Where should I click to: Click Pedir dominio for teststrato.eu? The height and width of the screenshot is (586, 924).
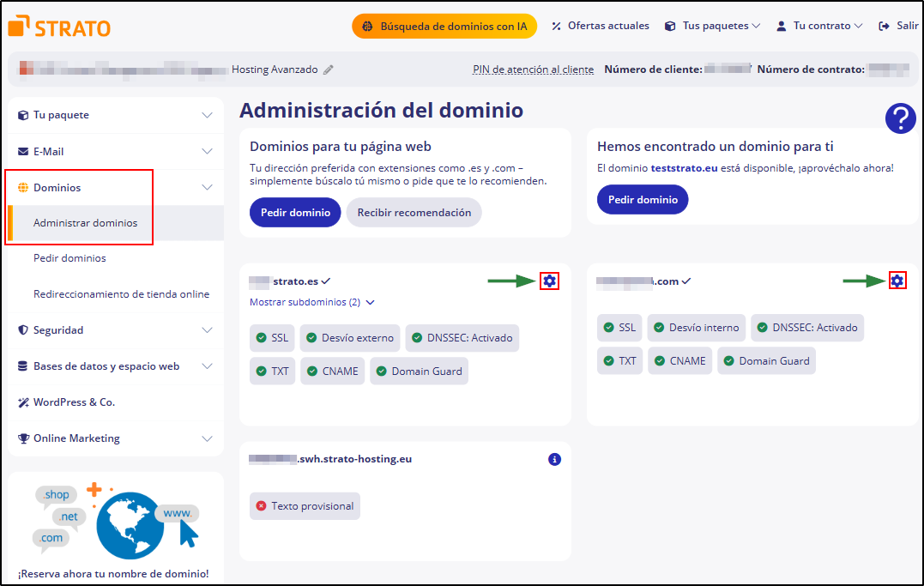(642, 199)
